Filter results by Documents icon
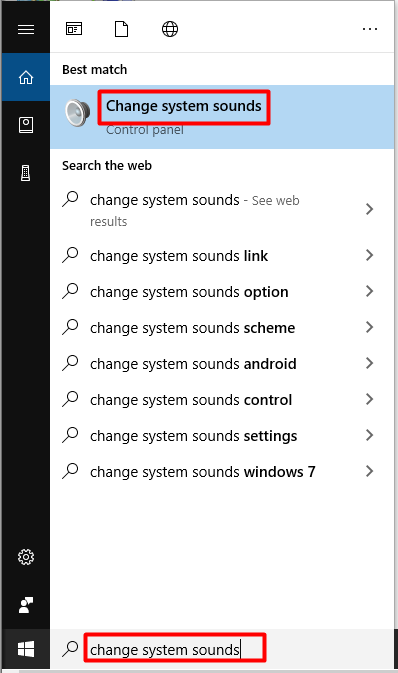Screen dimensions: 398x673 point(122,29)
